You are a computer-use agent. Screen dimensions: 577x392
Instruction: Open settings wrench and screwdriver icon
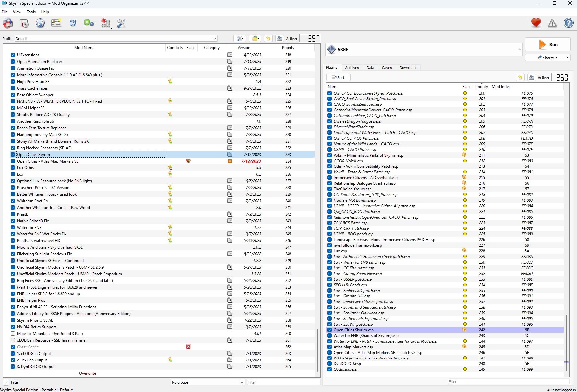(x=121, y=23)
